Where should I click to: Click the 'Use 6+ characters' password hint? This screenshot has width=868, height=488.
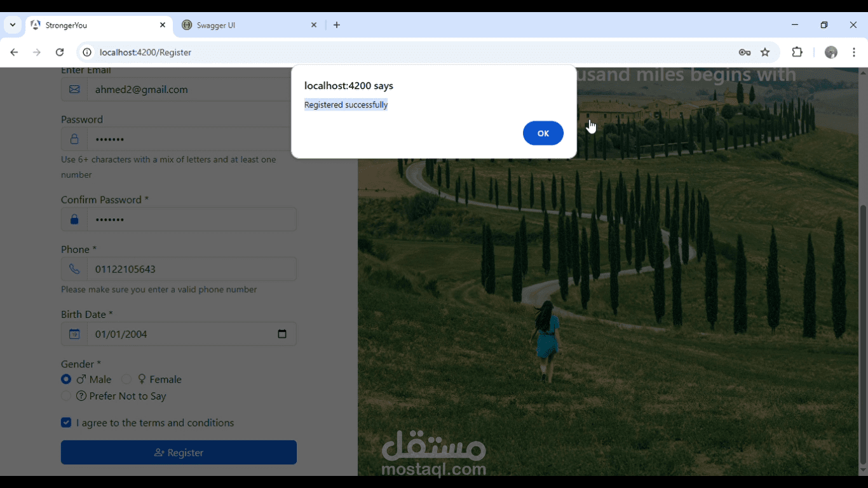168,167
